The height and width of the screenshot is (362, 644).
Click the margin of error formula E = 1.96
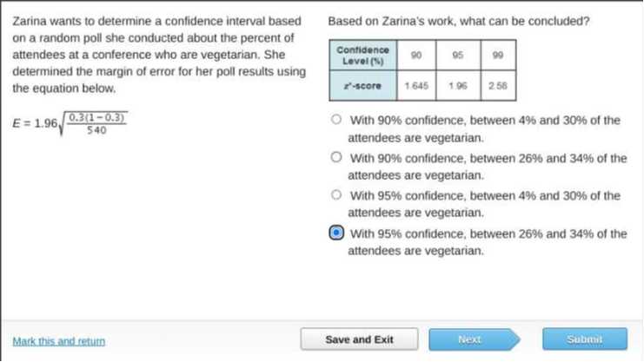70,123
